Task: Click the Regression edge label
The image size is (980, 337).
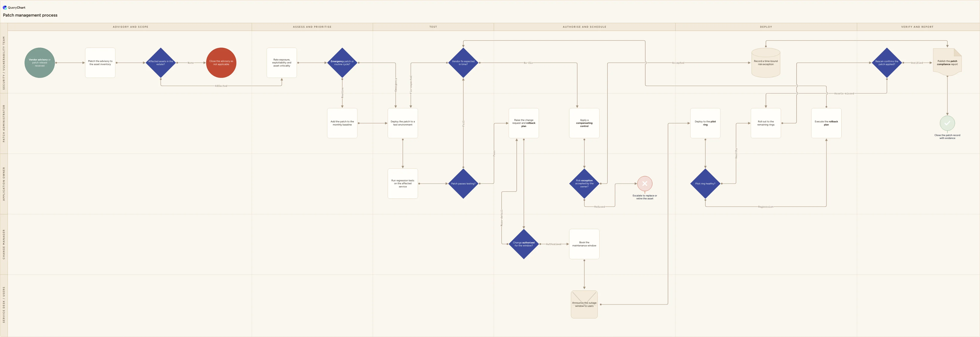Action: 765,207
